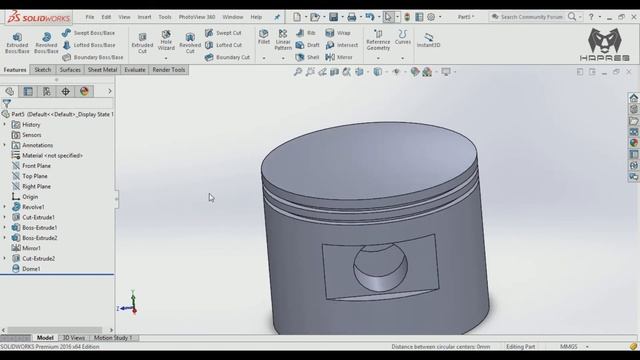Open the File menu
640x360 pixels.
click(x=90, y=17)
